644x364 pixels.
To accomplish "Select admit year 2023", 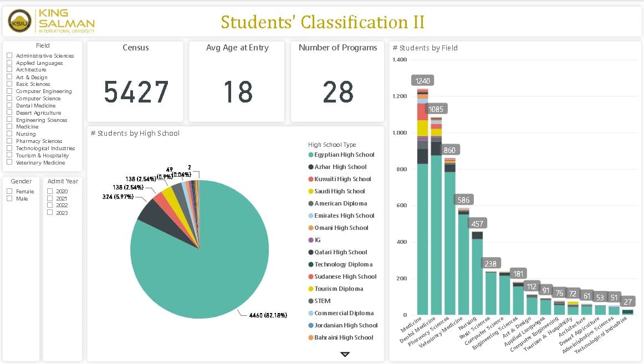I will [50, 213].
